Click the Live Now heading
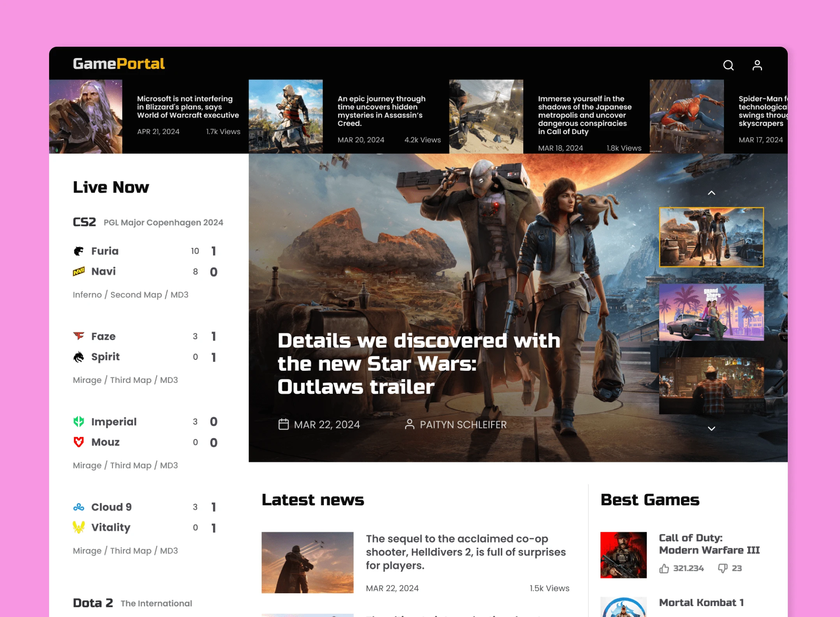This screenshot has width=840, height=617. [x=111, y=187]
